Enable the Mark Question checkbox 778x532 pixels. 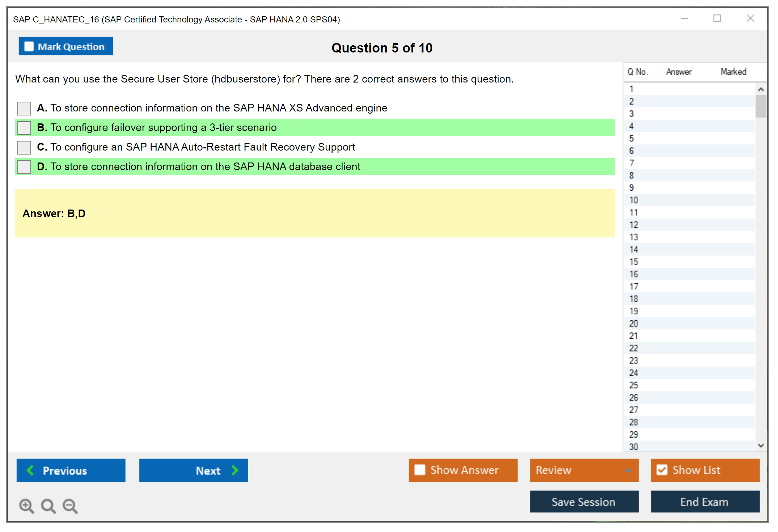click(x=29, y=46)
